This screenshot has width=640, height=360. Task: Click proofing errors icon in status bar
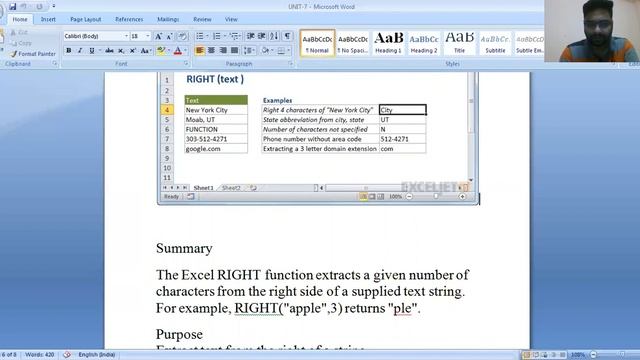(67, 355)
